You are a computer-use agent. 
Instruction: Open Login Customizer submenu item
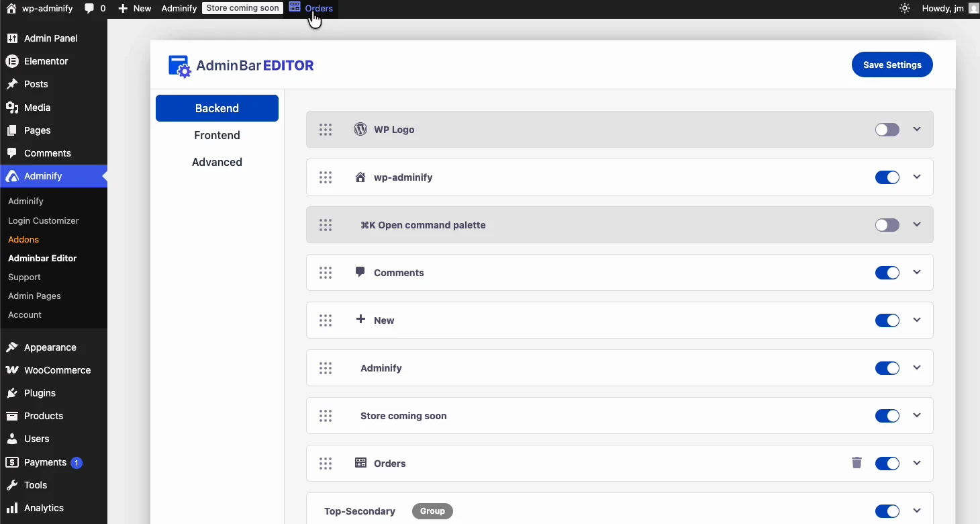(x=44, y=220)
